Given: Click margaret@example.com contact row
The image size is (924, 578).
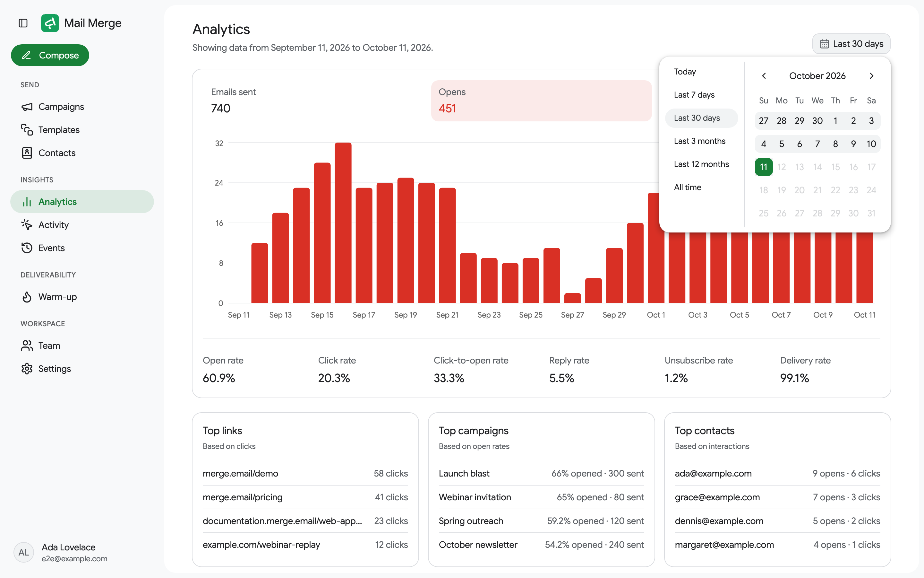Looking at the screenshot, I should pos(777,545).
